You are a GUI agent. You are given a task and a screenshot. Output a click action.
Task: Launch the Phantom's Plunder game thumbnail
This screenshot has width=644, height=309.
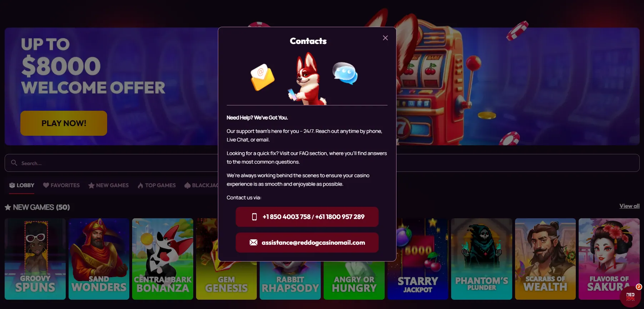click(481, 259)
